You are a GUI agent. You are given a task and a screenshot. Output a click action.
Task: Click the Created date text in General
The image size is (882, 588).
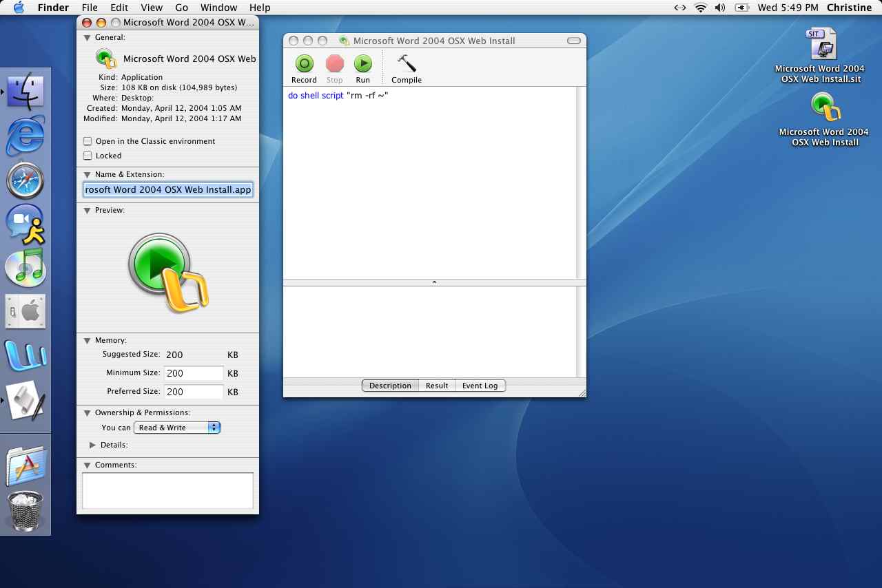181,108
